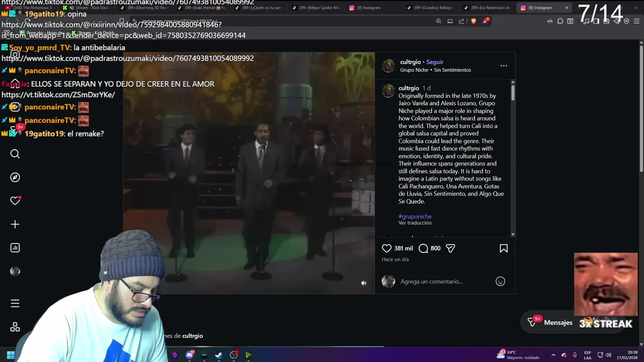The image size is (644, 362).
Task: Open the #gruponiche hashtag
Action: (415, 217)
